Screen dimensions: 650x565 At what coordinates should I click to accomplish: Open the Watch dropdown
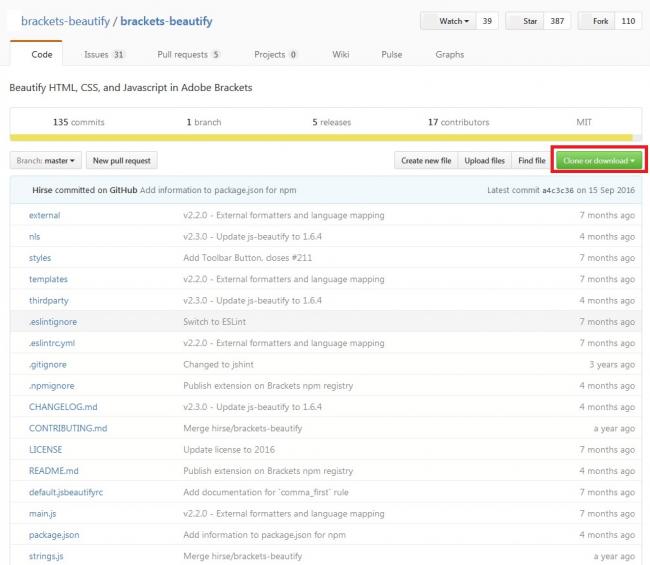tap(448, 21)
